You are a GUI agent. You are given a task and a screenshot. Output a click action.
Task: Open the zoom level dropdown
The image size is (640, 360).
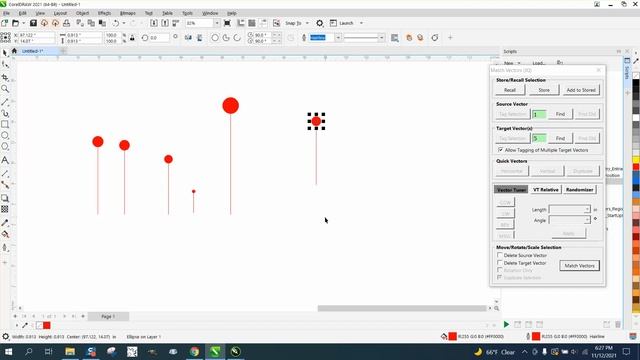point(217,23)
